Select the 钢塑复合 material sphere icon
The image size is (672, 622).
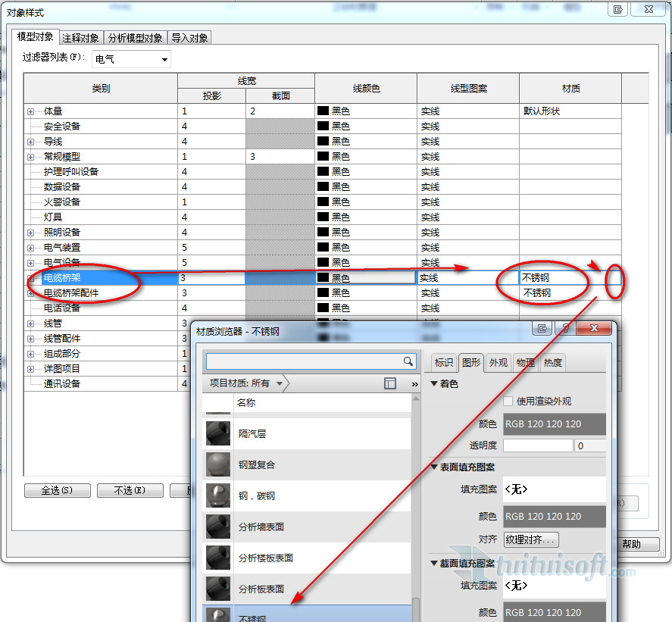click(218, 464)
